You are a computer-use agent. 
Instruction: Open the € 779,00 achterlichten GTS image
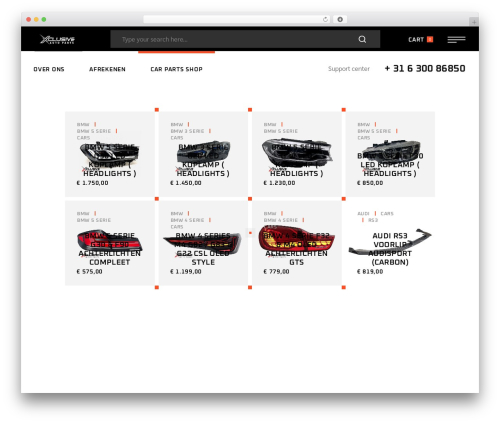tap(297, 240)
